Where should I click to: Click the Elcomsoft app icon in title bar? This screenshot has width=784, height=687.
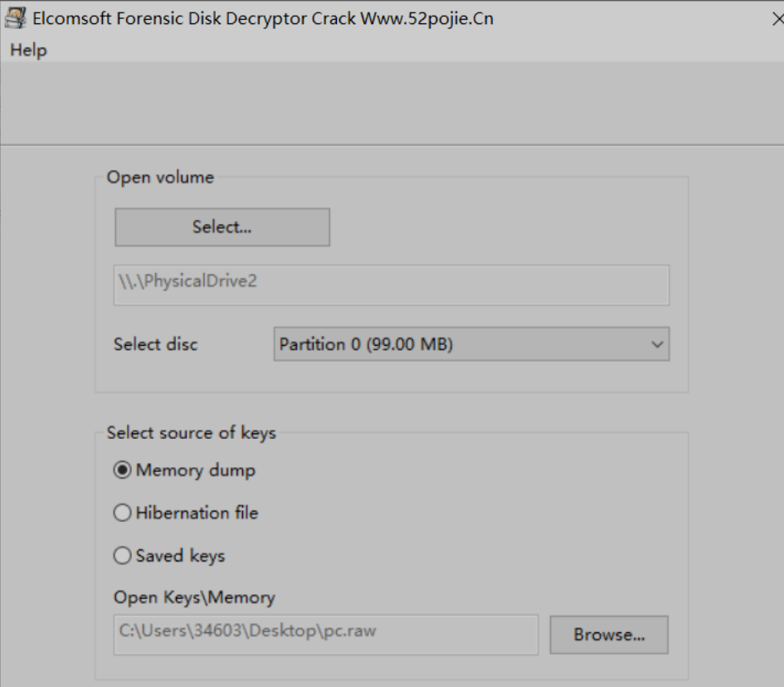15,18
